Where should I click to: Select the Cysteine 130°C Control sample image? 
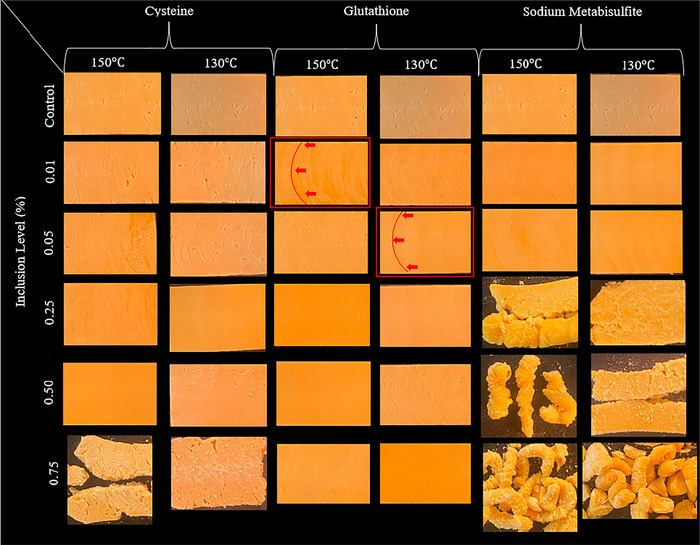coord(218,104)
